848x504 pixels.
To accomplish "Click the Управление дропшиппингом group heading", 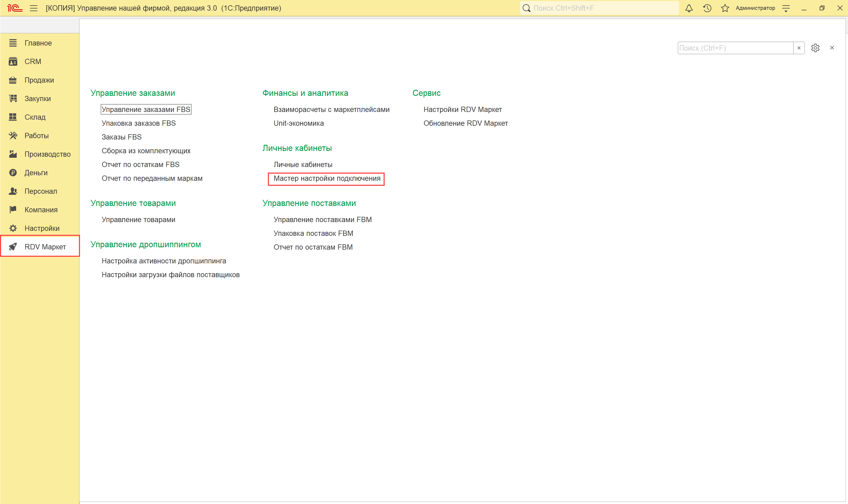I will [x=146, y=244].
